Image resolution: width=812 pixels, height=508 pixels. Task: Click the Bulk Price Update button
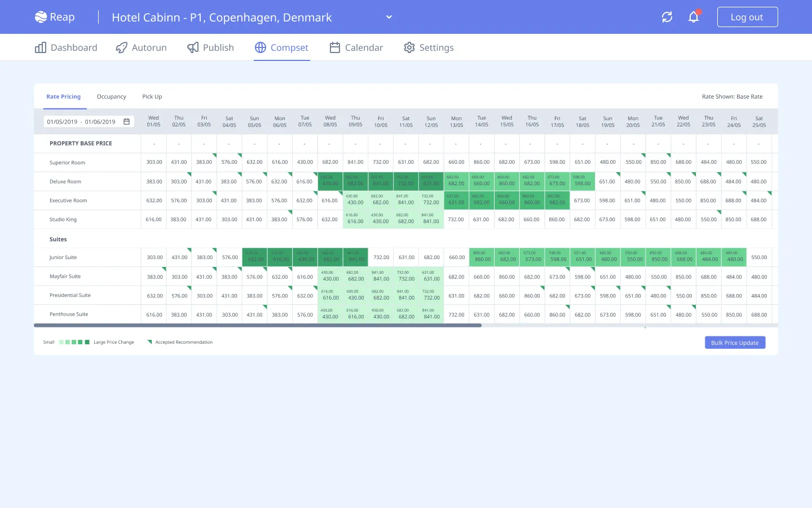735,343
